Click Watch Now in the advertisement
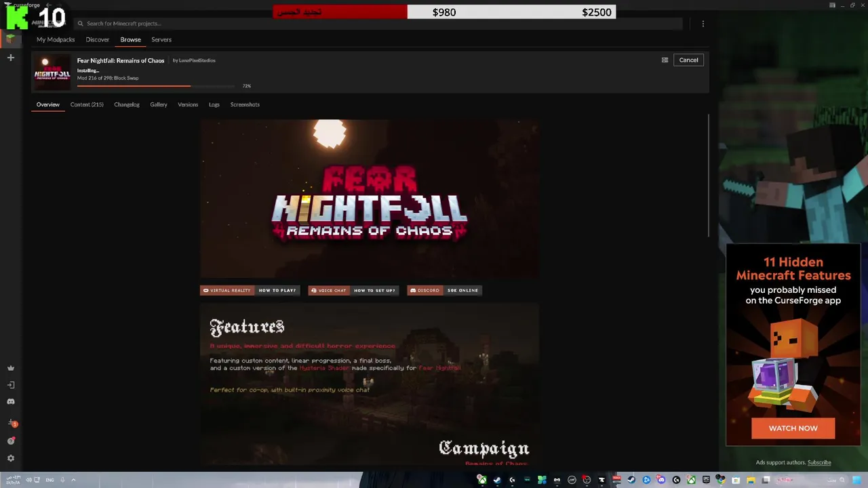The width and height of the screenshot is (868, 488). pos(793,428)
